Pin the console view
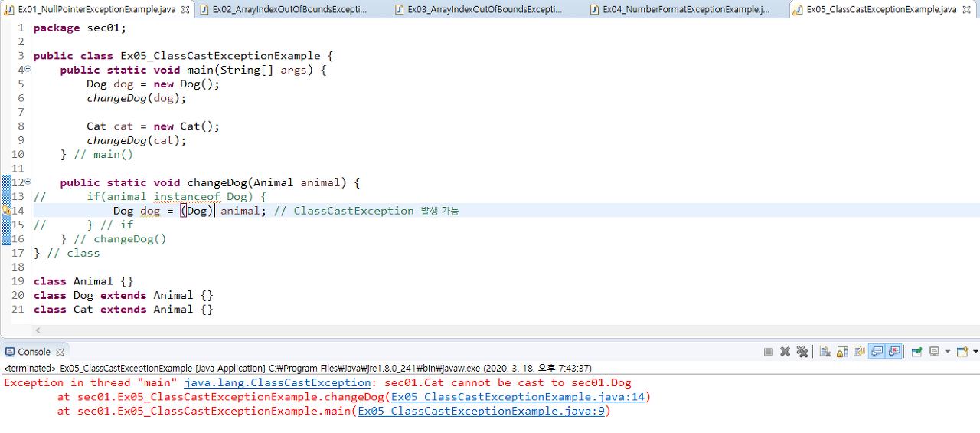Viewport: 980px width, 433px height. (916, 352)
